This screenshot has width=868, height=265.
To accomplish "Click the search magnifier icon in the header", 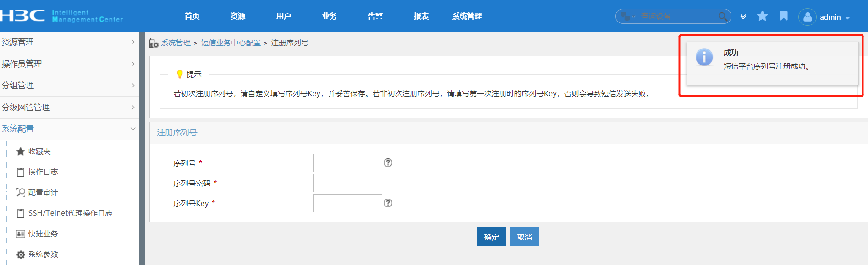I will coord(722,17).
